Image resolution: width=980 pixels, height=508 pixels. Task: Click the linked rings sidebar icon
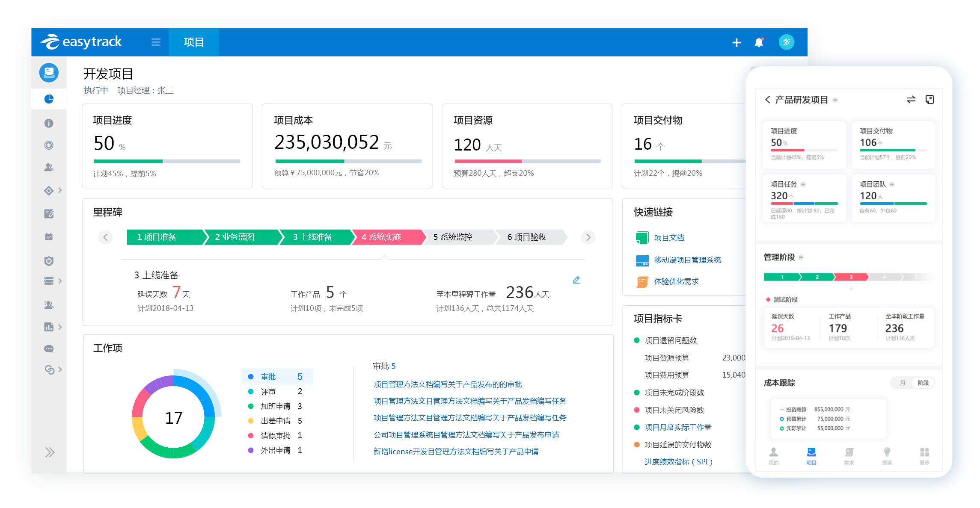[50, 369]
